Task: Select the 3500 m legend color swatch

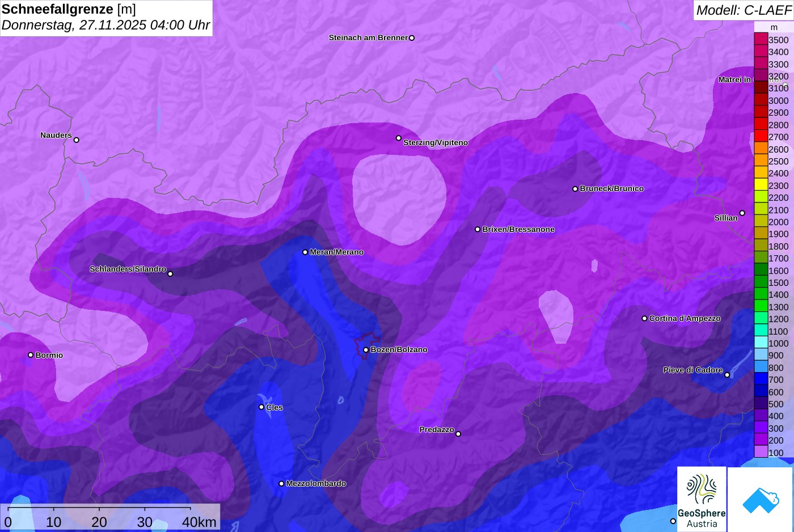Action: pyautogui.click(x=761, y=39)
